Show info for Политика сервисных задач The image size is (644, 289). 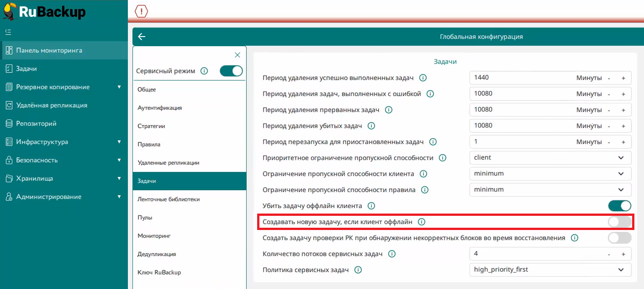click(x=358, y=270)
